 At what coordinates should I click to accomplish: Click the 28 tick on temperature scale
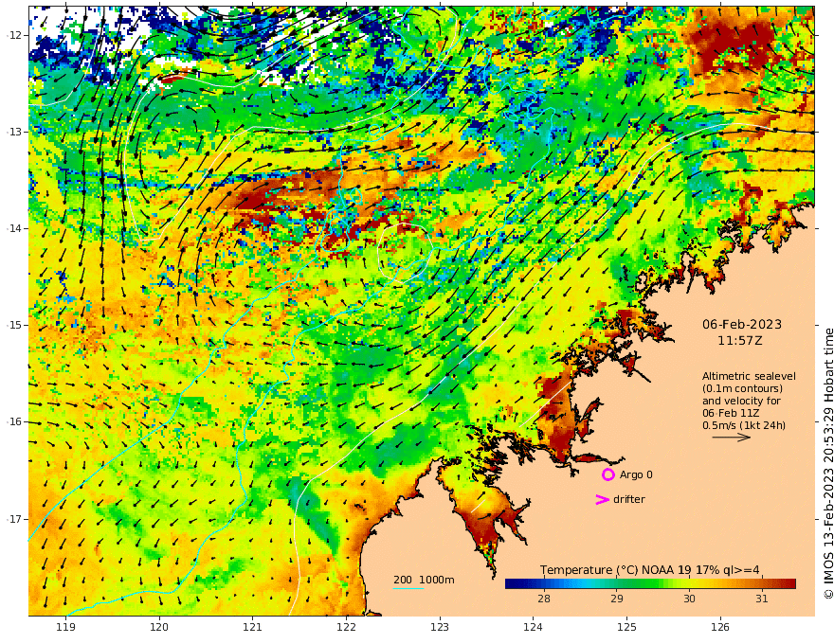[x=544, y=599]
